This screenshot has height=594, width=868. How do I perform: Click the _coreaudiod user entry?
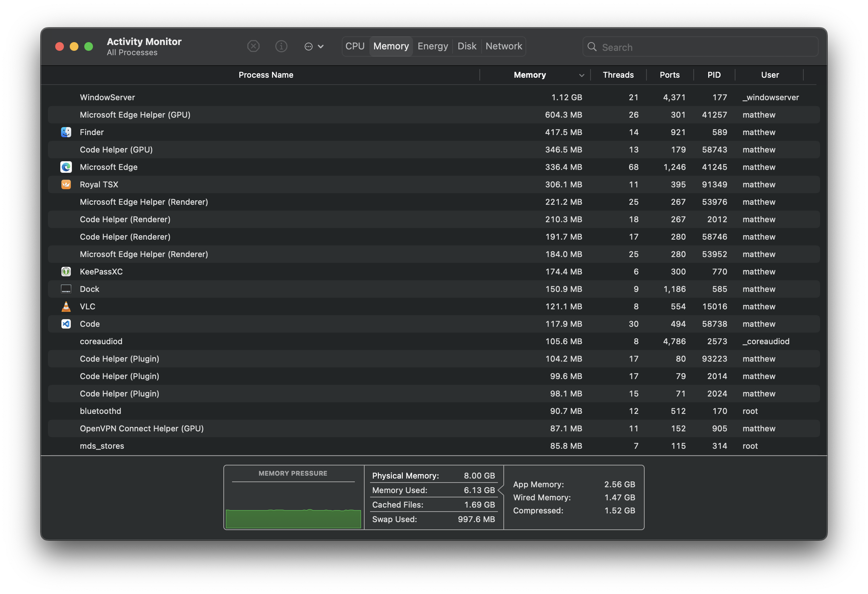(766, 341)
